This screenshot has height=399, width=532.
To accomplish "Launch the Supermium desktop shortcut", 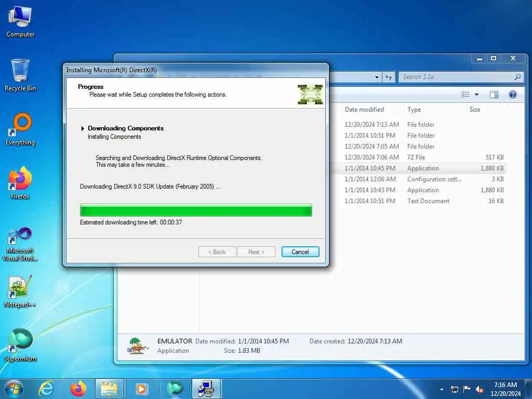I will 20,345.
